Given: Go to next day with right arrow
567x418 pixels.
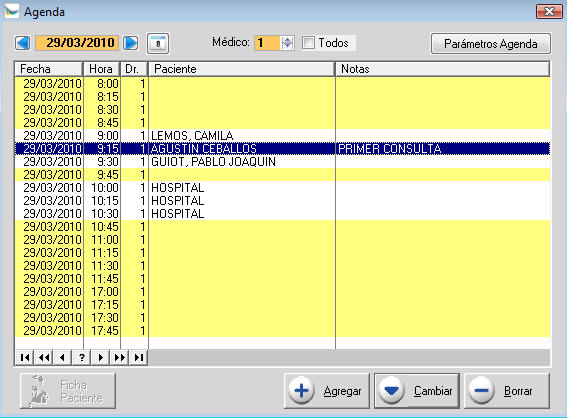Looking at the screenshot, I should pyautogui.click(x=130, y=43).
